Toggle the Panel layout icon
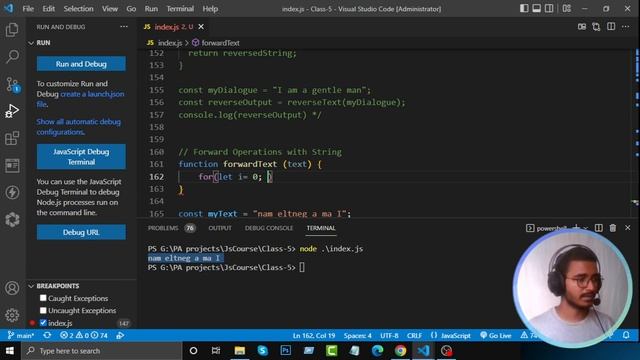Viewport: 640px width, 360px height. tap(537, 9)
